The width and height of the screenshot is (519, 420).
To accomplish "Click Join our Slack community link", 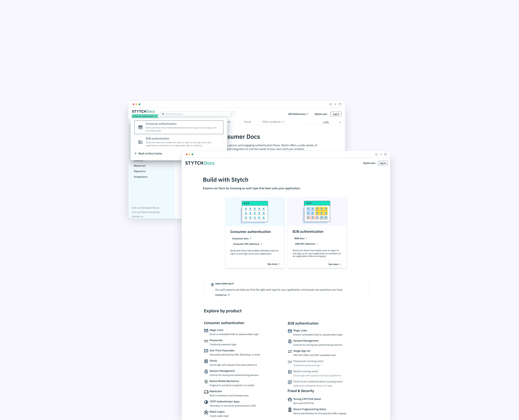I will tap(146, 212).
